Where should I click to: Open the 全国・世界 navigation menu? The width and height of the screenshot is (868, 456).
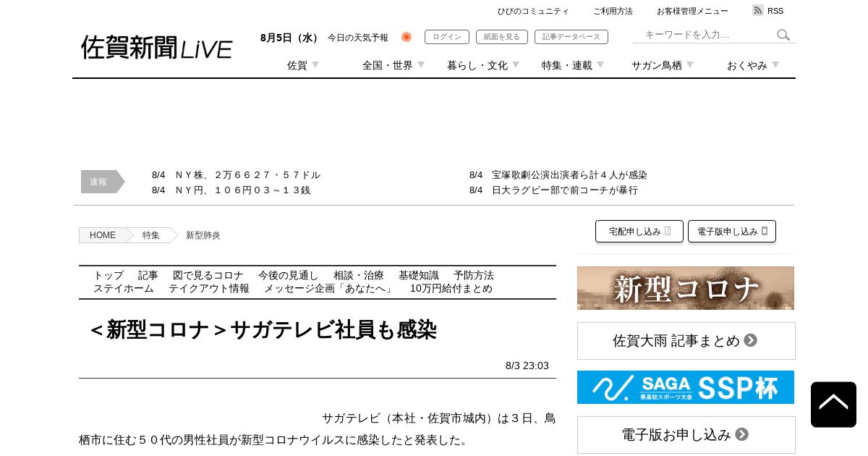click(x=388, y=65)
